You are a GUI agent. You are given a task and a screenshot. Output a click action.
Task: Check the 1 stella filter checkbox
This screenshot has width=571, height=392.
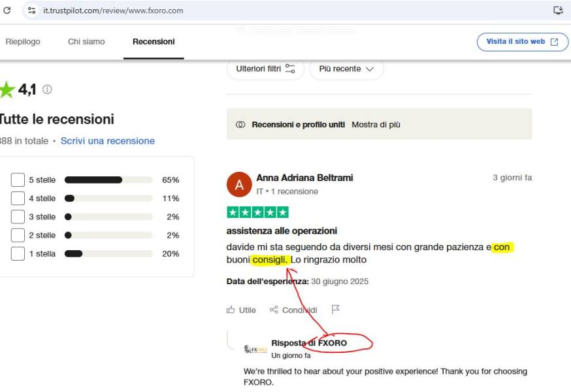coord(18,253)
